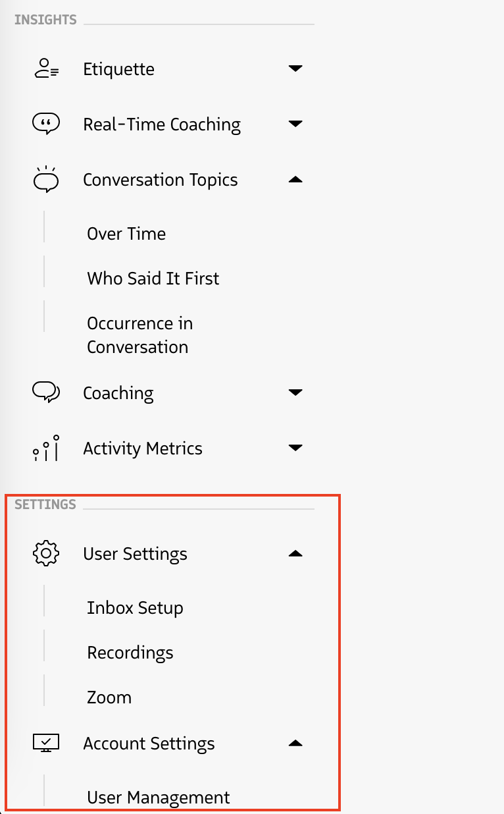Open Occurrence in Conversation
Image resolution: width=504 pixels, height=814 pixels.
pos(139,335)
